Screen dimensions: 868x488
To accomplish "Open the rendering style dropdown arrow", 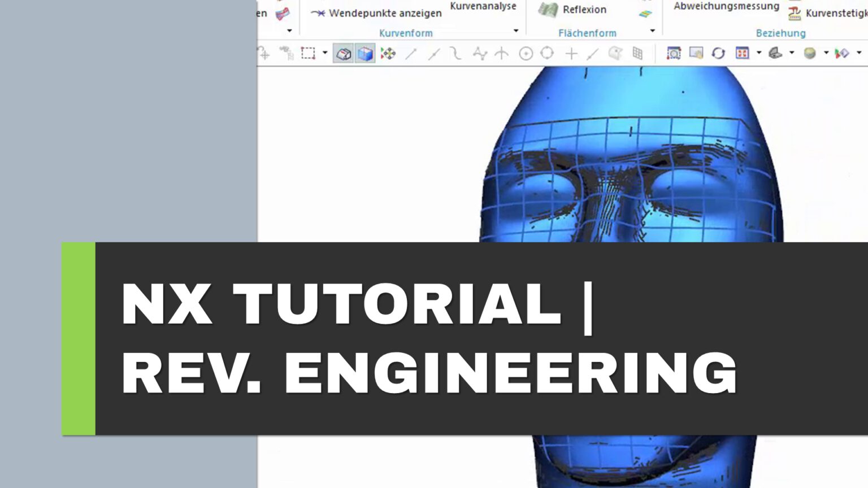I will tap(826, 53).
